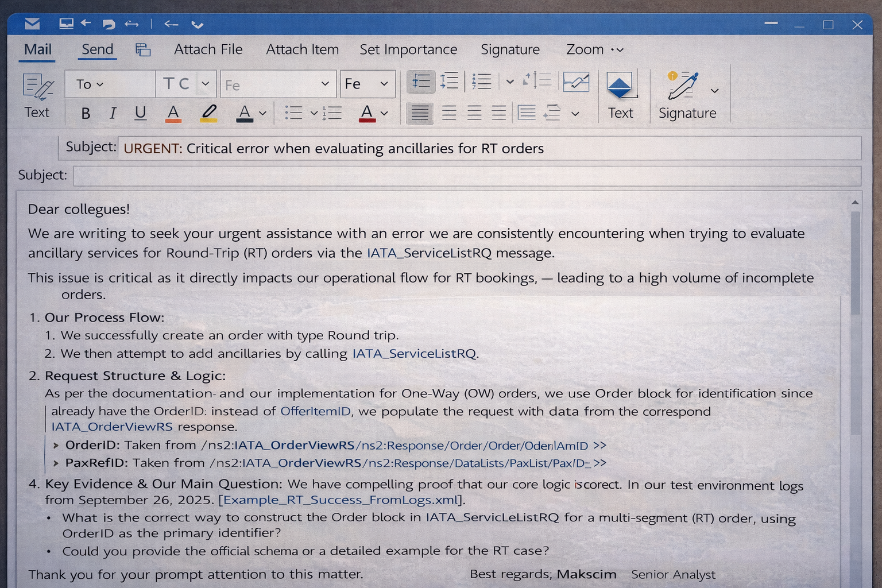Open the Send tab

tap(98, 49)
